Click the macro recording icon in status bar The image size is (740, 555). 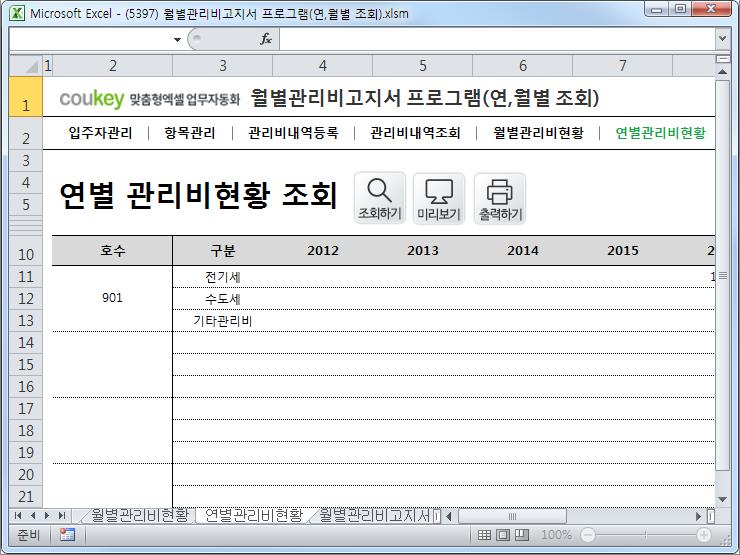67,535
